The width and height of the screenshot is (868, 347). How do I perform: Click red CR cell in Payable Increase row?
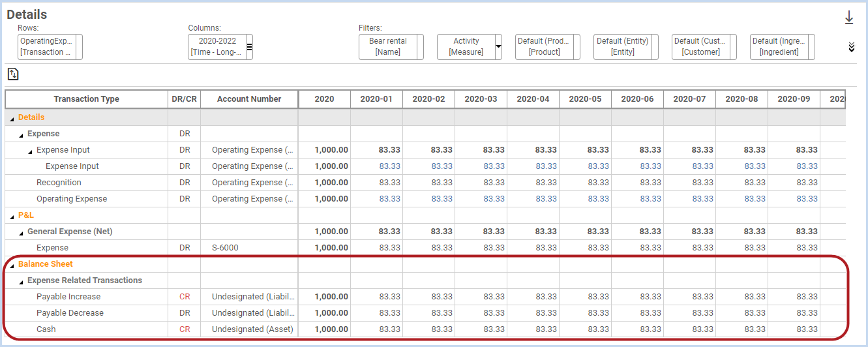pos(185,297)
